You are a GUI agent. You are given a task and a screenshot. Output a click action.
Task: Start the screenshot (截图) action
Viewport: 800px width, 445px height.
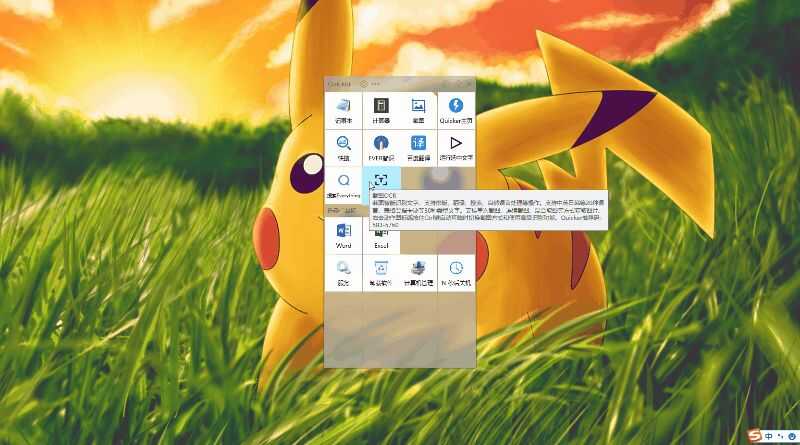pos(418,110)
